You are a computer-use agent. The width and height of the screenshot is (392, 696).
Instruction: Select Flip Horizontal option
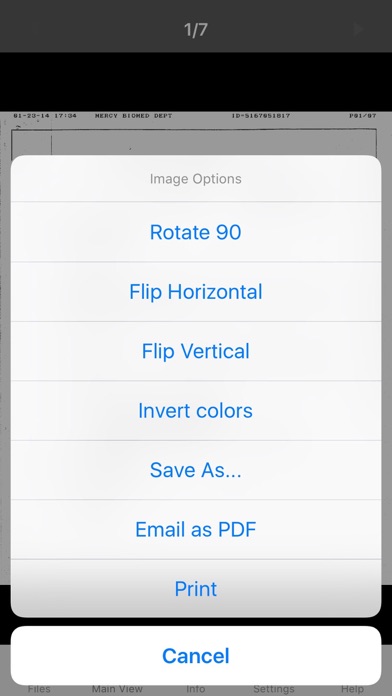pos(196,292)
